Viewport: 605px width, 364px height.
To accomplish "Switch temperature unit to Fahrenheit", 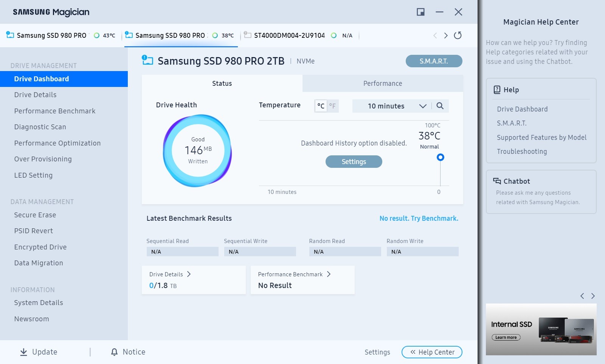I will 332,106.
